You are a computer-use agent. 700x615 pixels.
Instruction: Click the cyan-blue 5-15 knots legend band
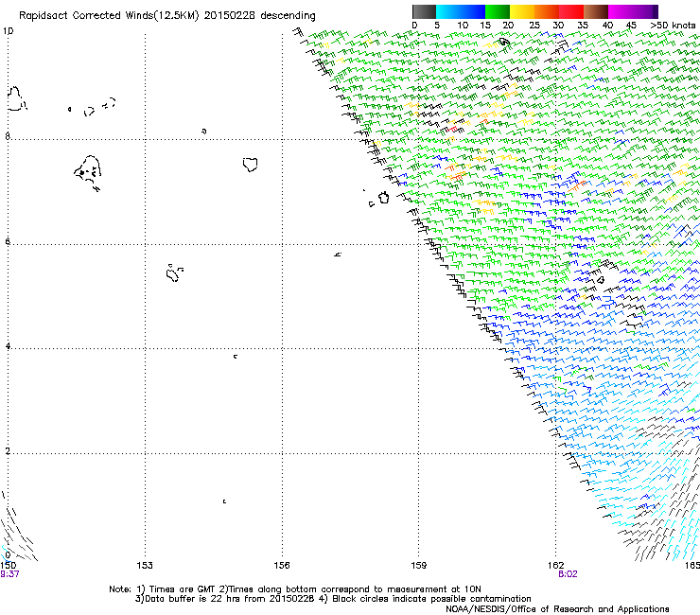(x=461, y=11)
